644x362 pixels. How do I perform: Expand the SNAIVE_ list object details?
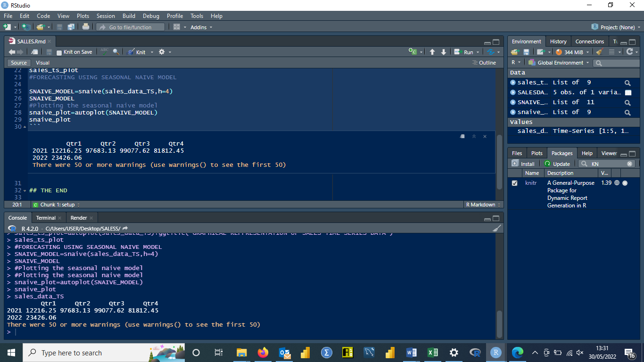point(513,102)
